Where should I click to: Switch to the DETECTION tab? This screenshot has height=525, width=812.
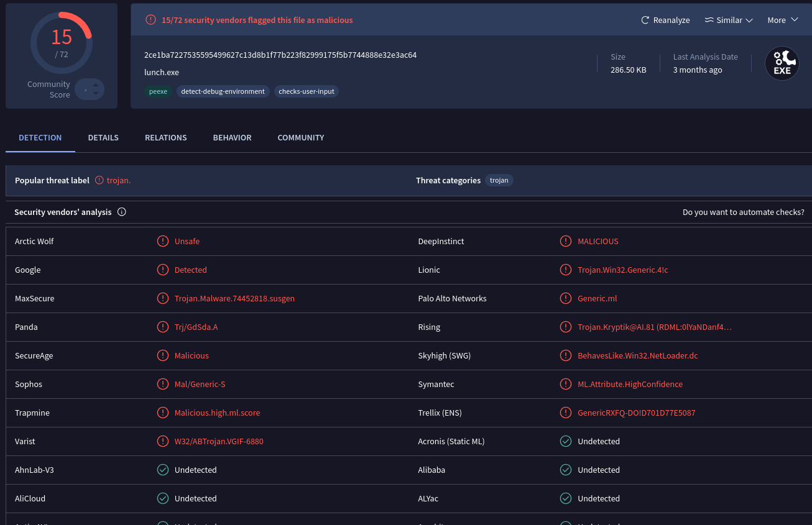40,137
